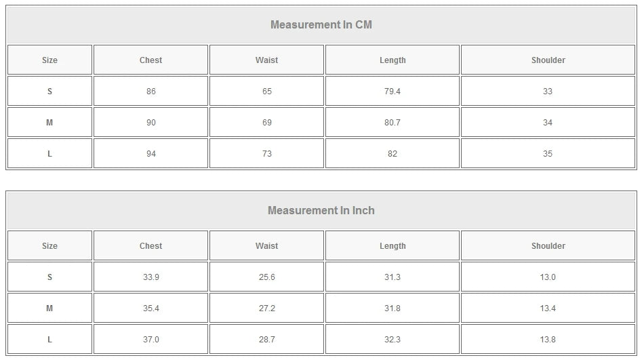This screenshot has width=644, height=360.
Task: Click chest value 86 for size S
Action: (x=150, y=92)
